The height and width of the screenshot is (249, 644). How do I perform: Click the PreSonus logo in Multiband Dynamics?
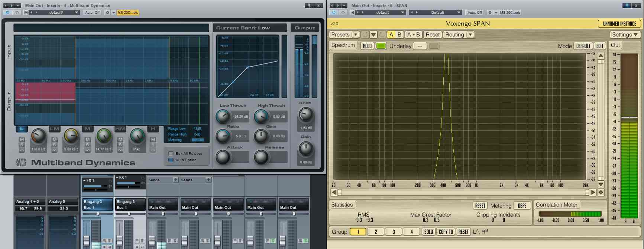pos(22,163)
